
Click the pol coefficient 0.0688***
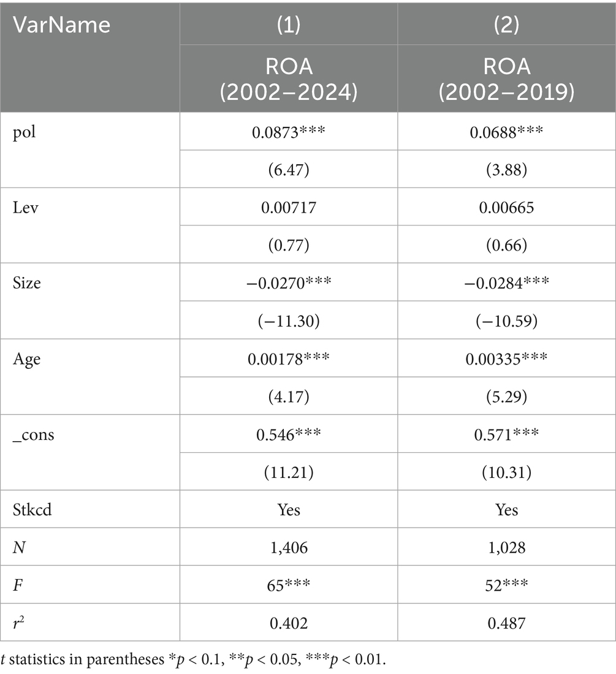pos(507,132)
